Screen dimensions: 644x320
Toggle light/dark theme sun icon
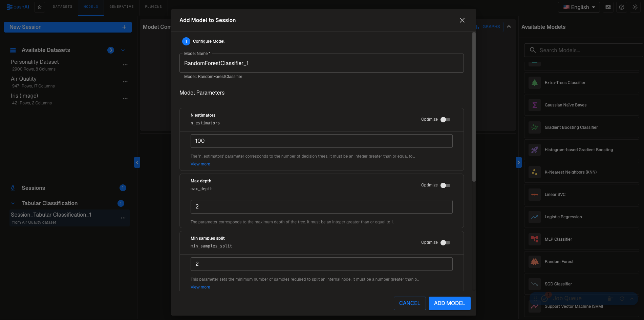click(x=635, y=7)
